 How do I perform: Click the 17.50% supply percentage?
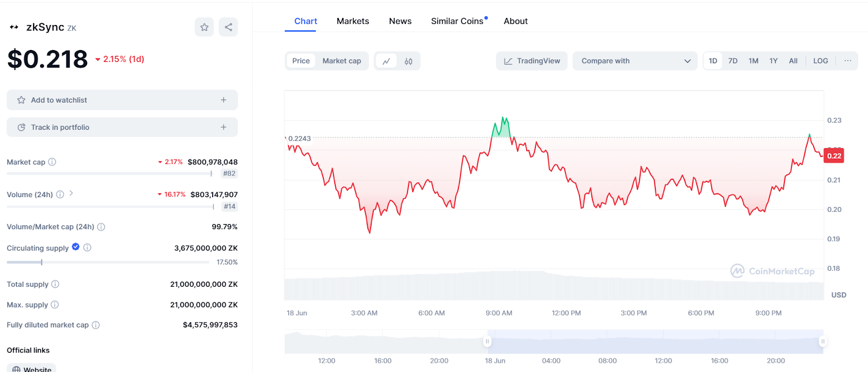227,262
